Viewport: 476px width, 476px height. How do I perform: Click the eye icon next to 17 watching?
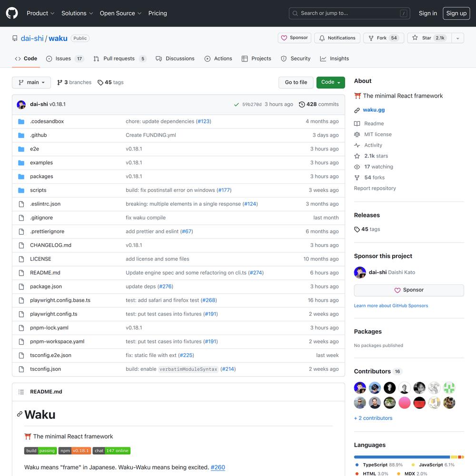pos(357,167)
